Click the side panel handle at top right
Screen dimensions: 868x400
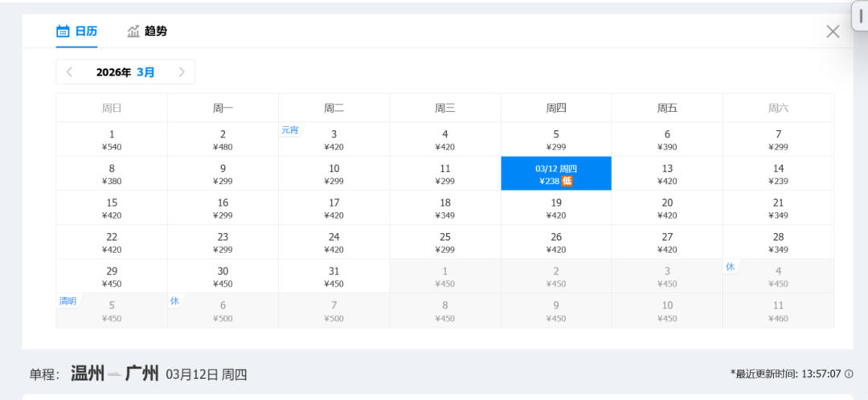pyautogui.click(x=861, y=15)
